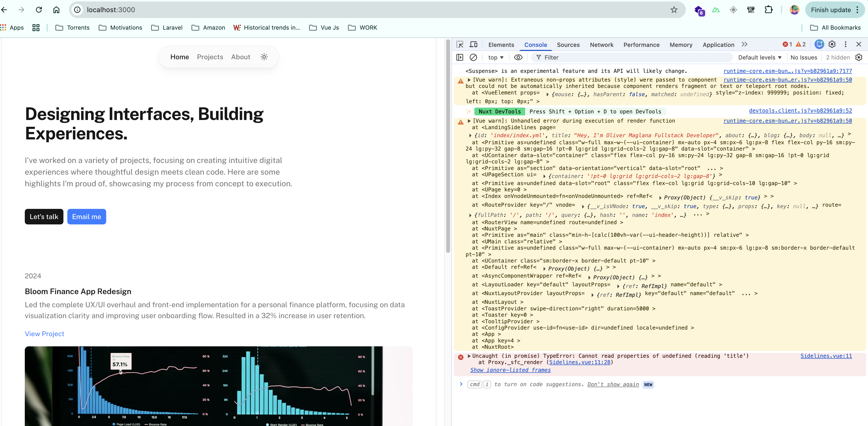Switch to the Network tab

[x=601, y=45]
